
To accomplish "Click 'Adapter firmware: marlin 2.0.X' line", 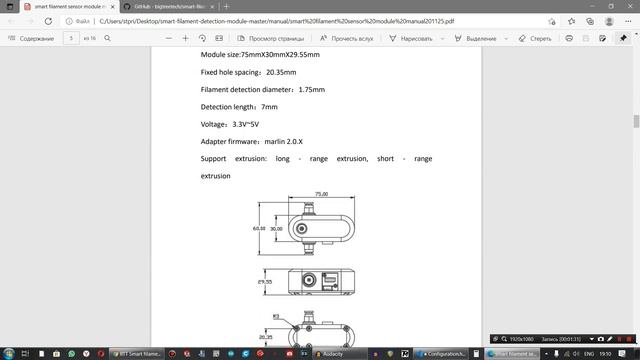I will coord(251,142).
